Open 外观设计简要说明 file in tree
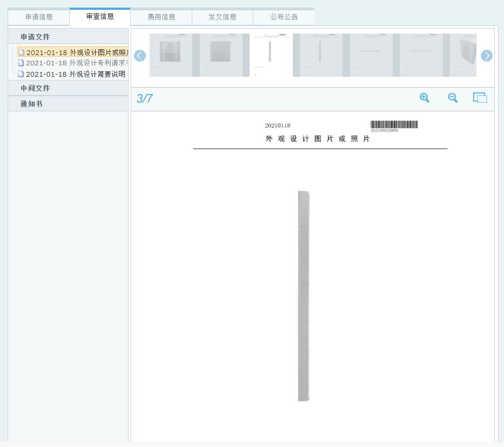Viewport: 504px width, 447px height. [x=75, y=74]
